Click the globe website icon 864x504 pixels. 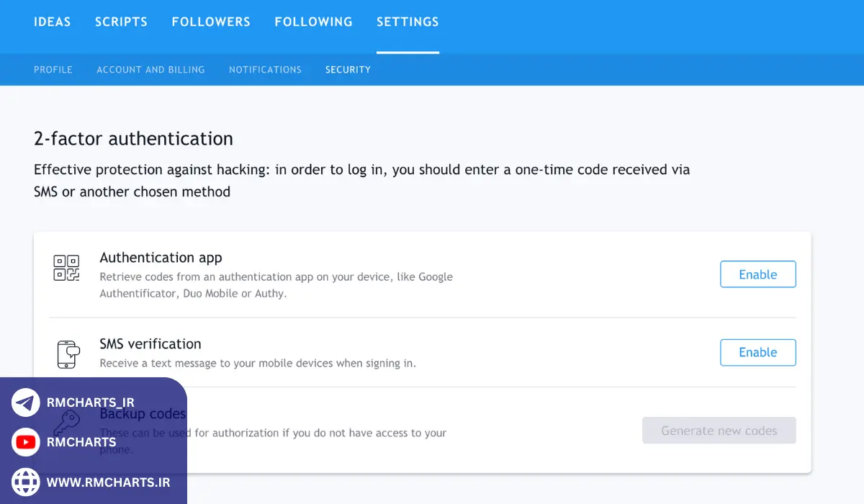click(26, 482)
